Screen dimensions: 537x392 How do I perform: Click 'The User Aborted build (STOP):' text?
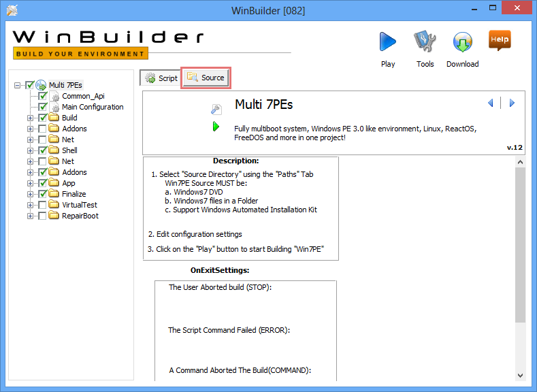(220, 287)
